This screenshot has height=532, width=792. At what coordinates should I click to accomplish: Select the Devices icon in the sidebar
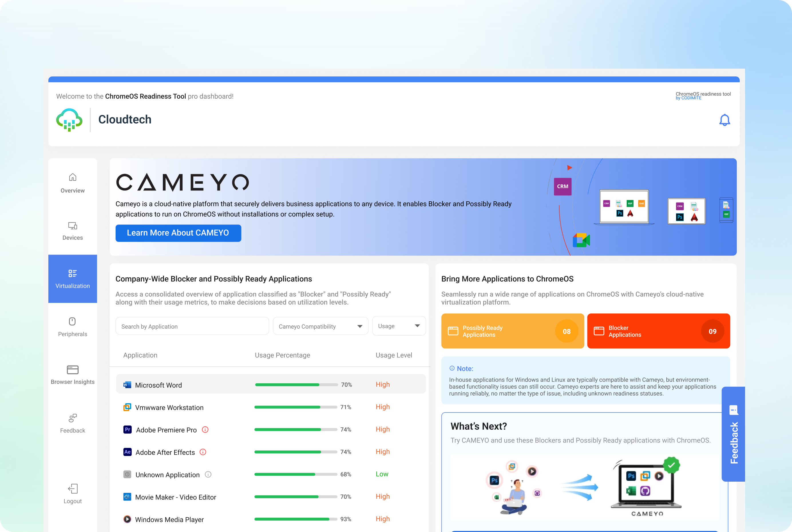pyautogui.click(x=72, y=226)
